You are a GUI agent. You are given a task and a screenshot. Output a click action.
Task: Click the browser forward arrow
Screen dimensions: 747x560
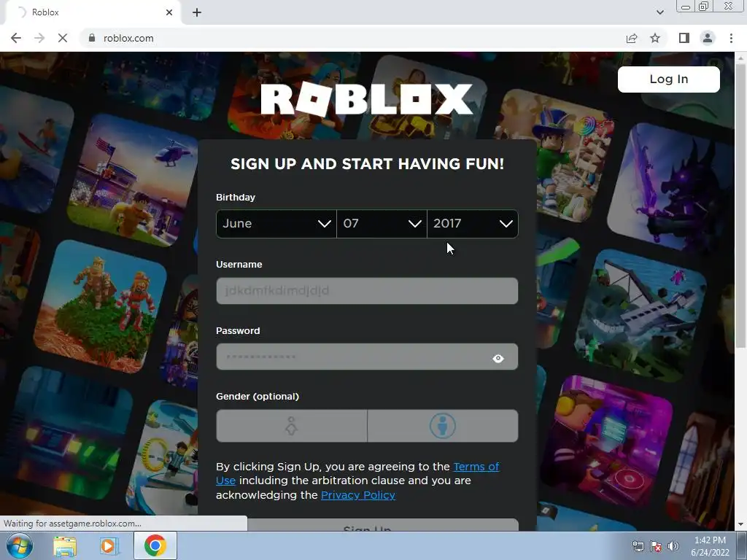point(39,38)
